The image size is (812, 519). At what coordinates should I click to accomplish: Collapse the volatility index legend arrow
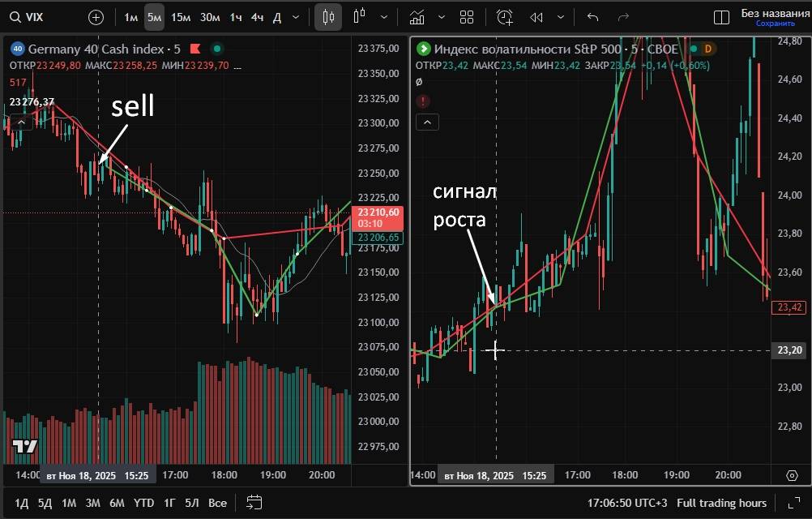pyautogui.click(x=427, y=122)
